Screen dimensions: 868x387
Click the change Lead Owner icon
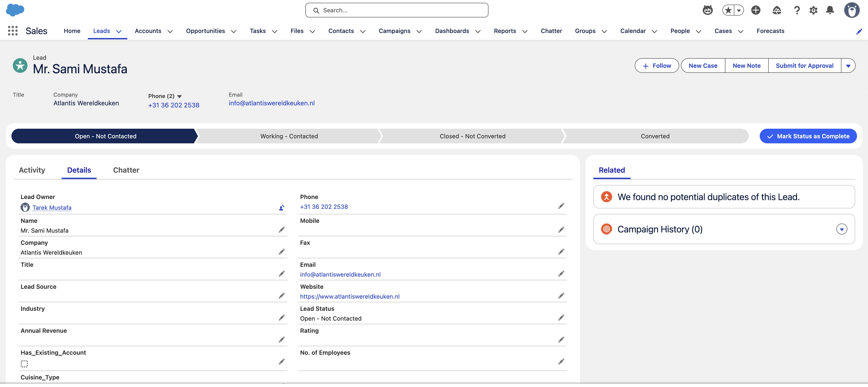[x=281, y=208]
